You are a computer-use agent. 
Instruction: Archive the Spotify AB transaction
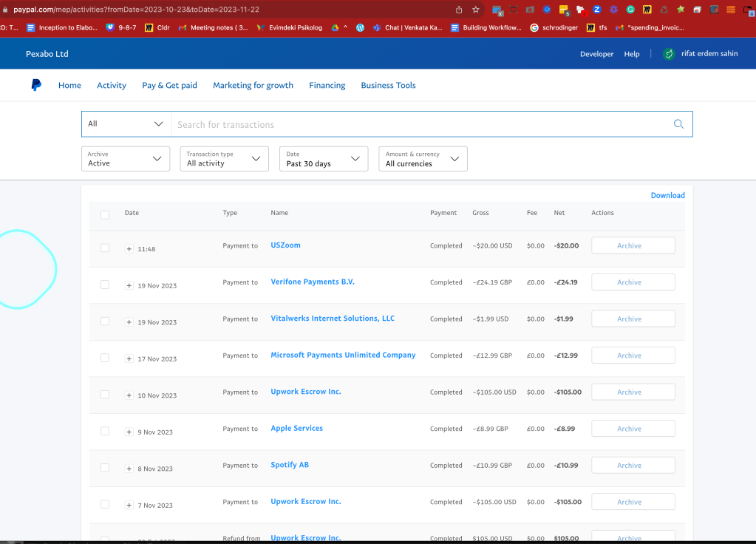pos(633,466)
